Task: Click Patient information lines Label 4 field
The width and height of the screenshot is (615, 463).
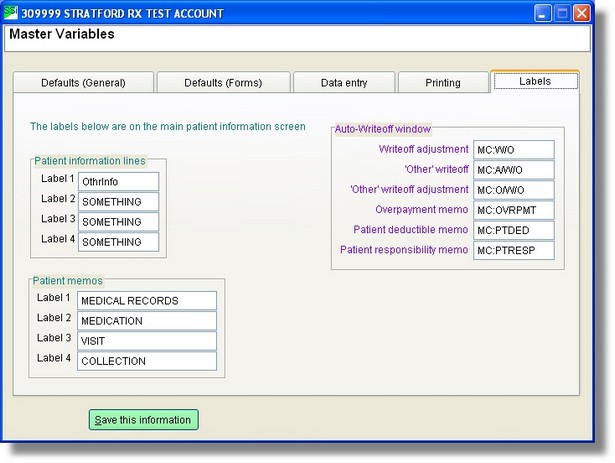Action: pyautogui.click(x=118, y=242)
